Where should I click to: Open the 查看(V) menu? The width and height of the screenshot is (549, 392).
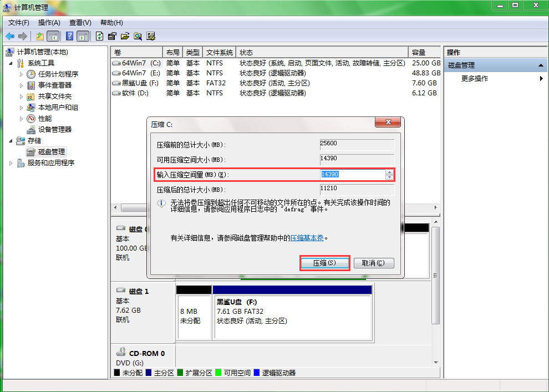(80, 22)
